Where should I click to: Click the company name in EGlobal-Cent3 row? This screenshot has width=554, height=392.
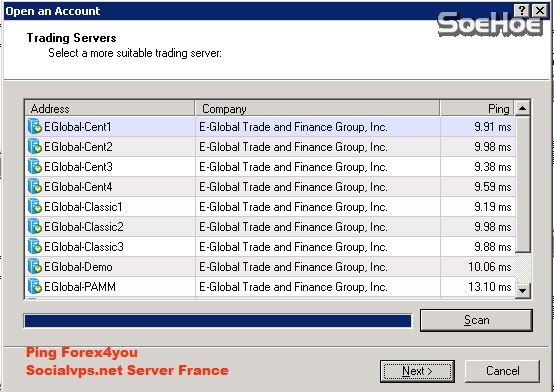click(x=293, y=167)
